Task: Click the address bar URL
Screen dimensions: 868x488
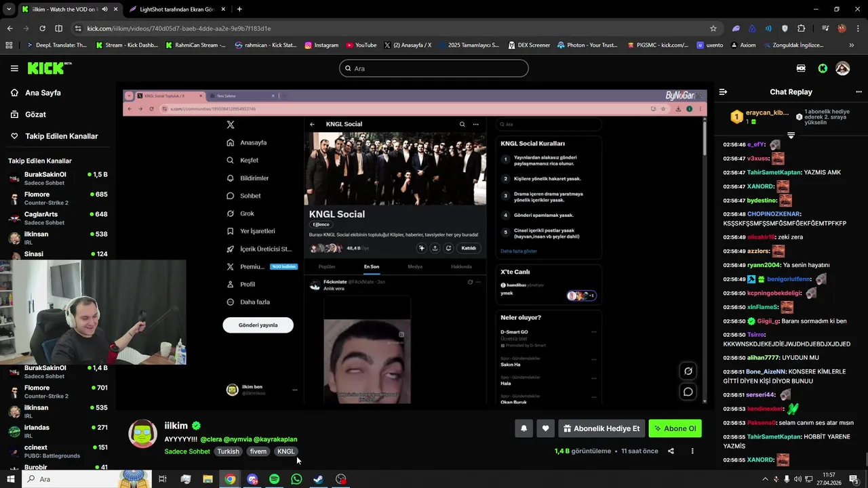Action: [x=179, y=28]
